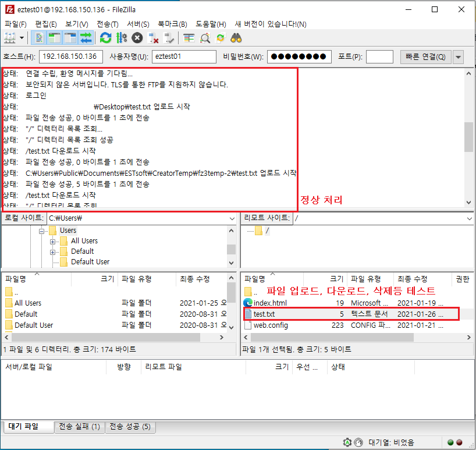476x450 pixels.
Task: Sort local list by 최종 수정 column
Action: click(x=201, y=279)
